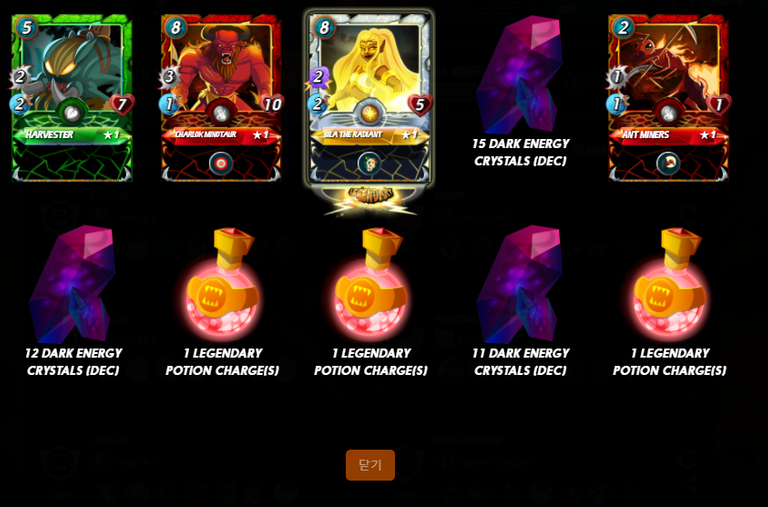Click Charlok Minotaur's target ability icon
768x507 pixels.
click(221, 163)
